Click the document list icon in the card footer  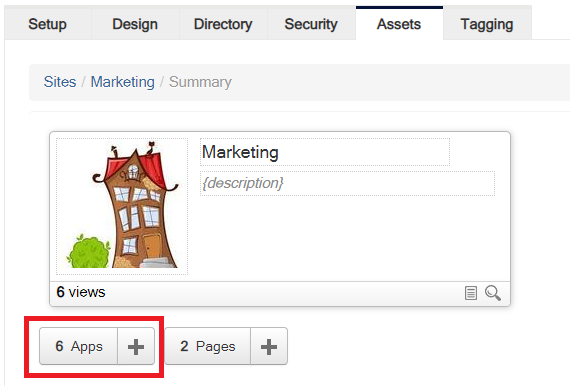click(471, 293)
